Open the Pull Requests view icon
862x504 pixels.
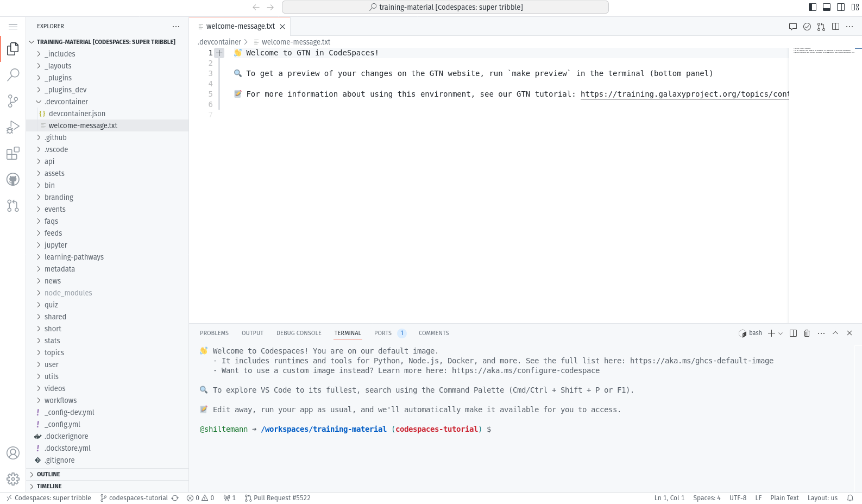pyautogui.click(x=13, y=205)
